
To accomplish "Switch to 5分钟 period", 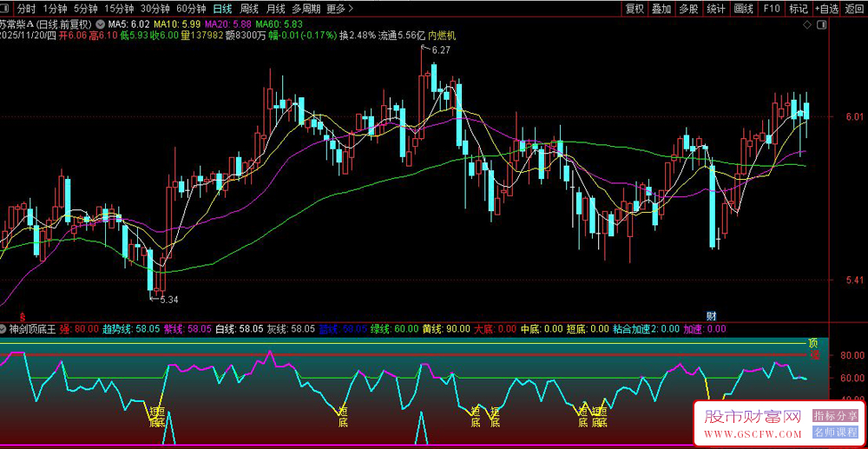I will tap(86, 9).
